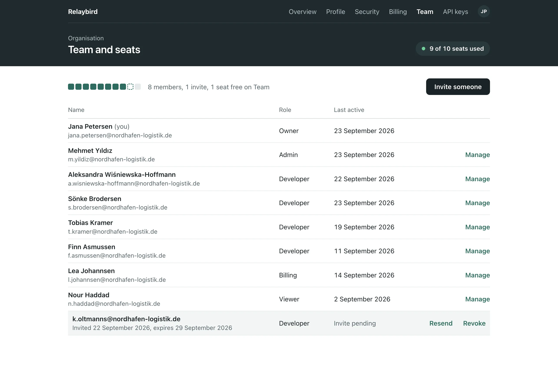Click the Last active column header
558x392 pixels.
click(349, 110)
